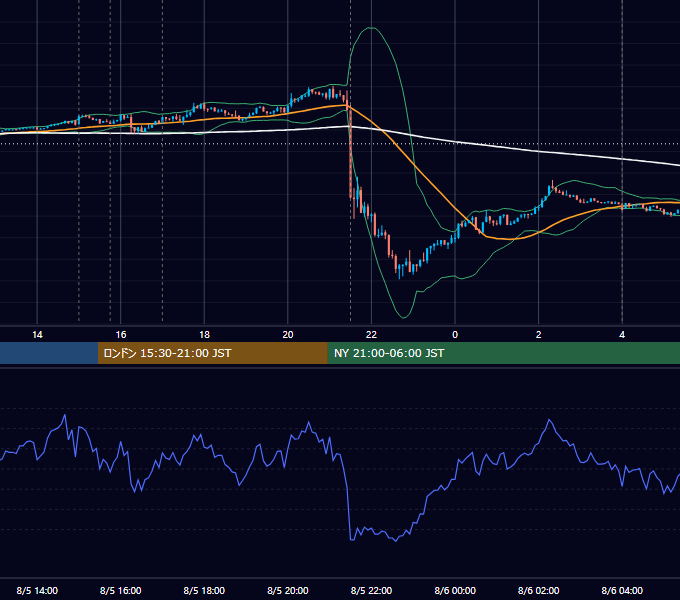Click the upper chart time label 14
This screenshot has width=680, height=600.
click(x=37, y=335)
